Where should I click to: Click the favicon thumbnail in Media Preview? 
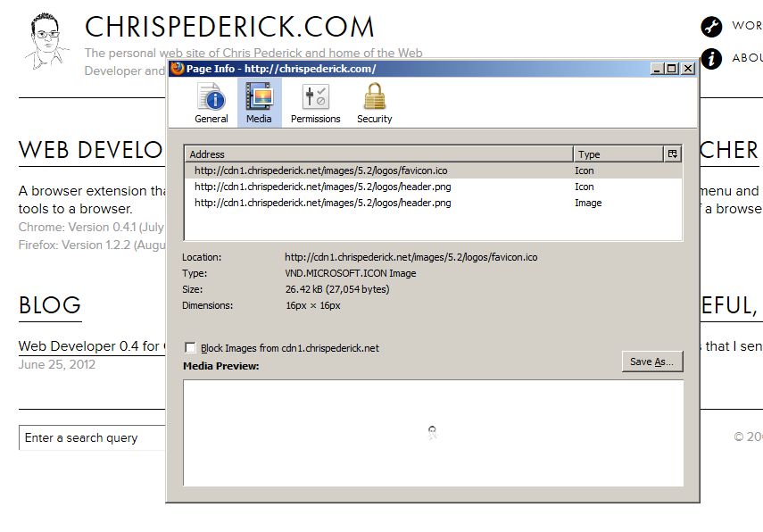point(433,434)
